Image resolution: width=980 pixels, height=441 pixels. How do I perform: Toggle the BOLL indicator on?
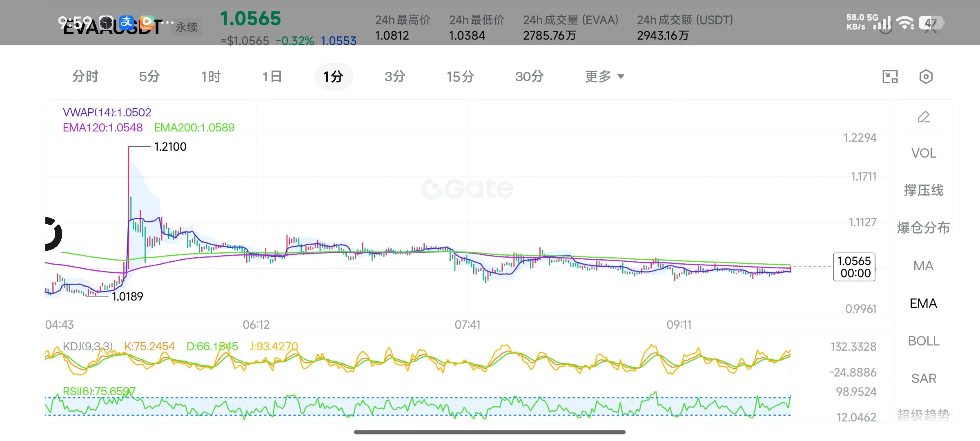pyautogui.click(x=924, y=341)
